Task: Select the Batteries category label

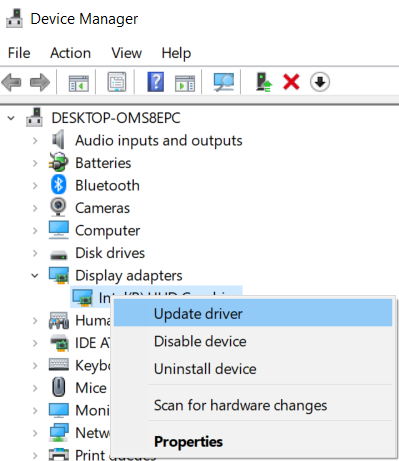Action: [x=103, y=163]
